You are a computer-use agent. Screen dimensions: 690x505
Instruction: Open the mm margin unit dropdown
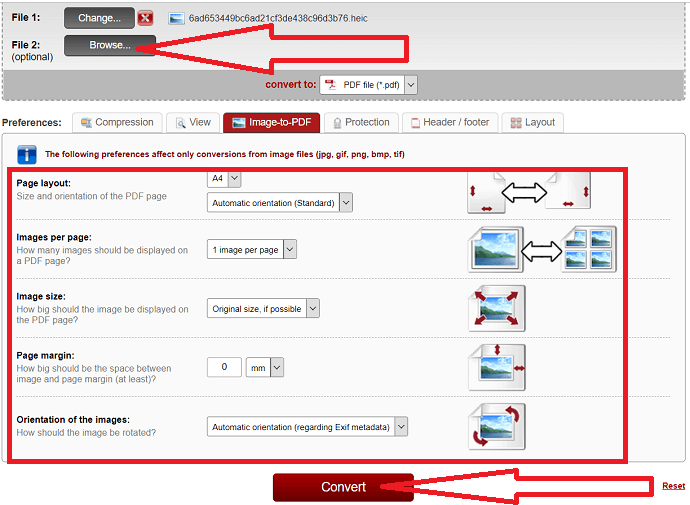(x=264, y=367)
